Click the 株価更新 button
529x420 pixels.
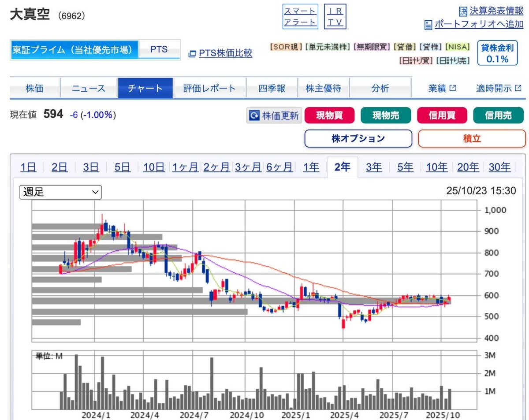273,116
